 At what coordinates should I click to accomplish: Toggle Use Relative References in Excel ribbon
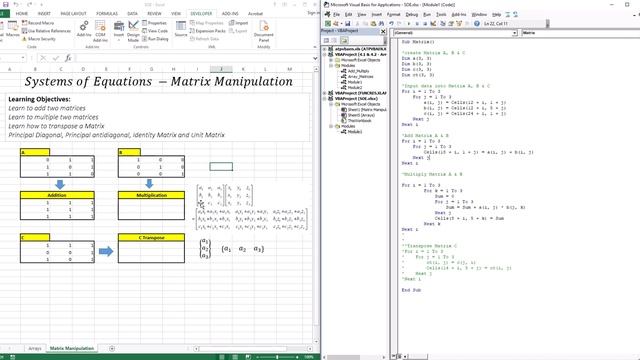pyautogui.click(x=46, y=31)
